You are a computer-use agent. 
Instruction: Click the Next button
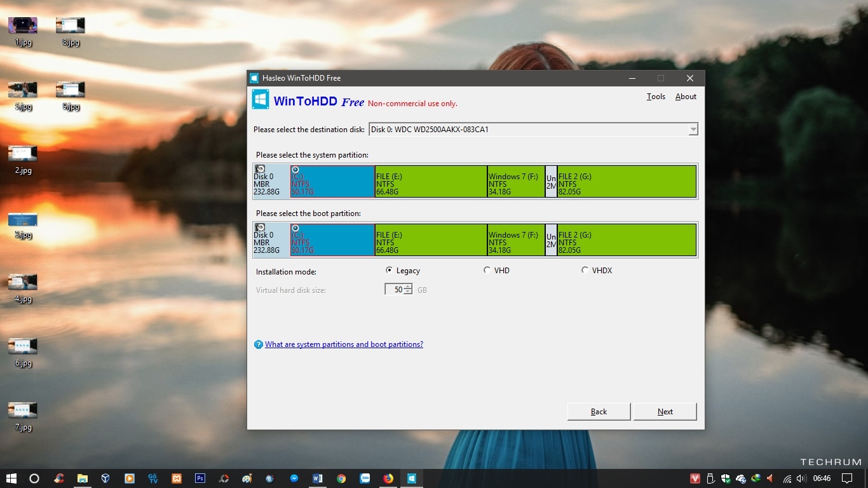(665, 412)
